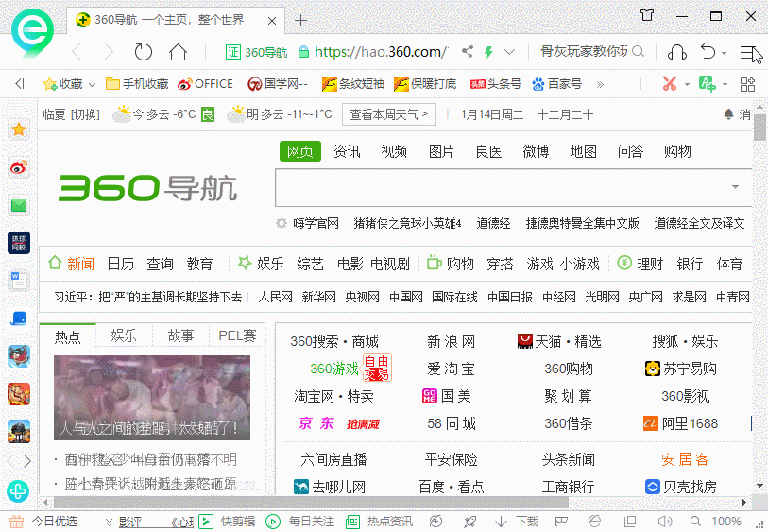The width and height of the screenshot is (768, 532).
Task: Select the 网页 search tab
Action: coord(300,151)
